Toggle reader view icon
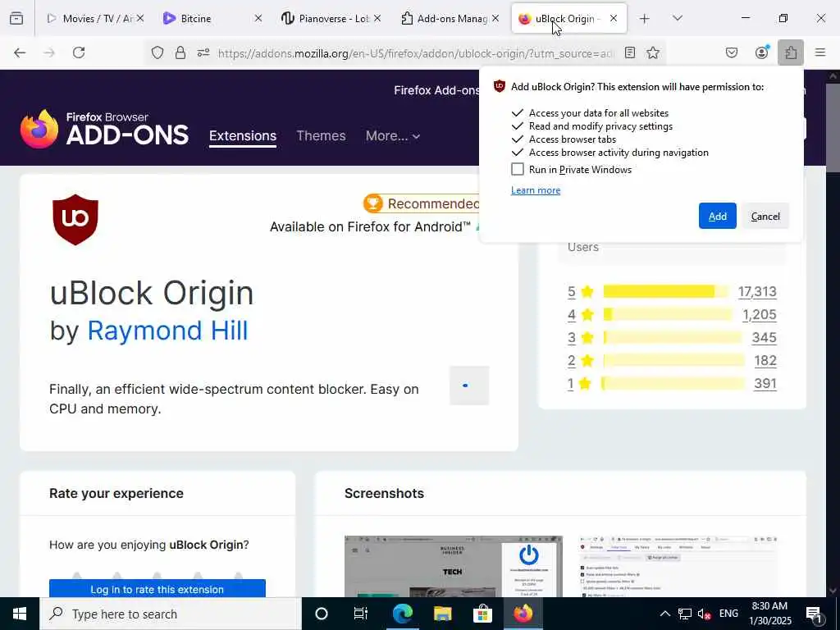This screenshot has width=840, height=630. (x=630, y=52)
